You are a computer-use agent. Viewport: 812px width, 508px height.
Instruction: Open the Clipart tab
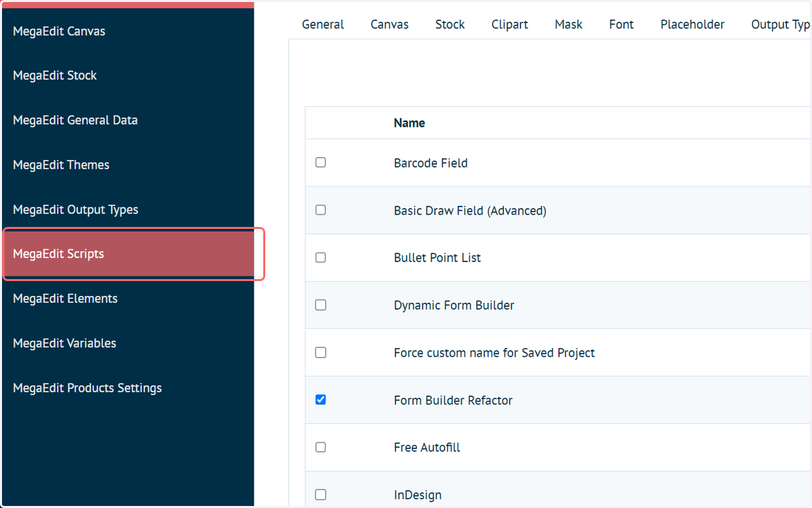pyautogui.click(x=510, y=24)
